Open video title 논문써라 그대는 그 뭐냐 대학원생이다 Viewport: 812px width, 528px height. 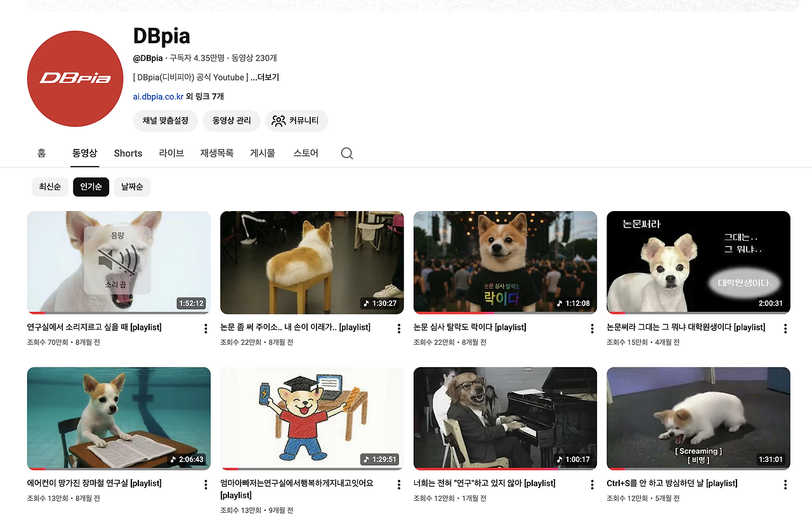click(x=686, y=328)
